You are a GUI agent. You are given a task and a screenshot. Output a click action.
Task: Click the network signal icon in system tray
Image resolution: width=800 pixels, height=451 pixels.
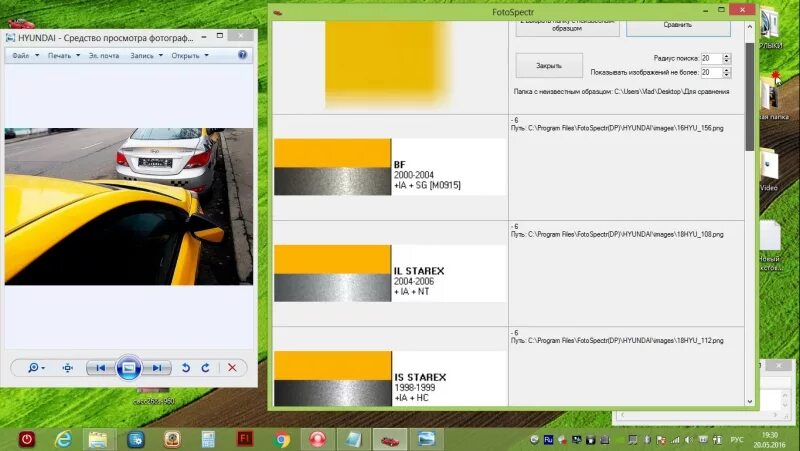675,440
